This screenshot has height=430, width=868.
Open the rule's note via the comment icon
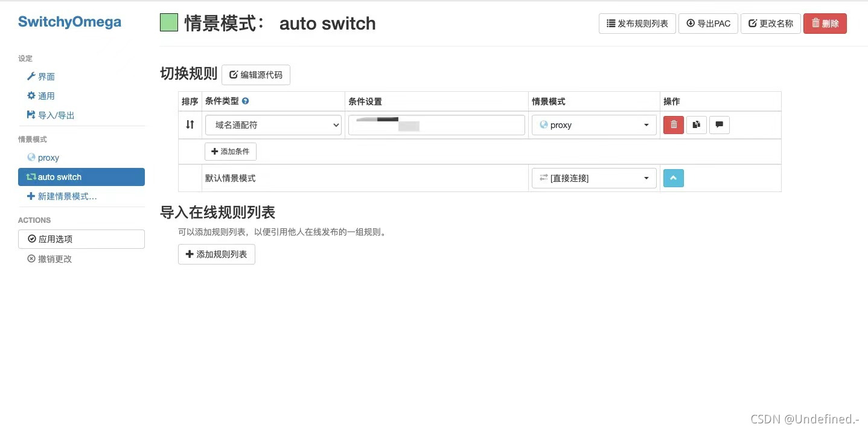click(720, 125)
